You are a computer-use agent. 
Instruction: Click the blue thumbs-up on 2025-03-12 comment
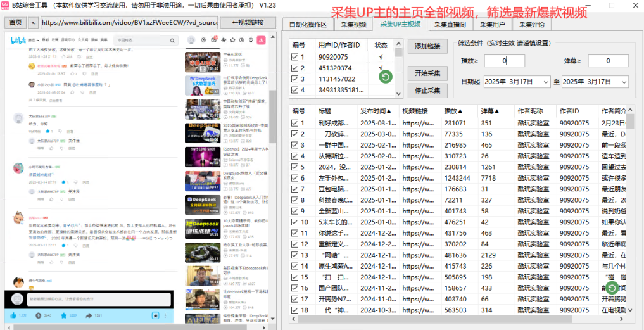point(63,245)
